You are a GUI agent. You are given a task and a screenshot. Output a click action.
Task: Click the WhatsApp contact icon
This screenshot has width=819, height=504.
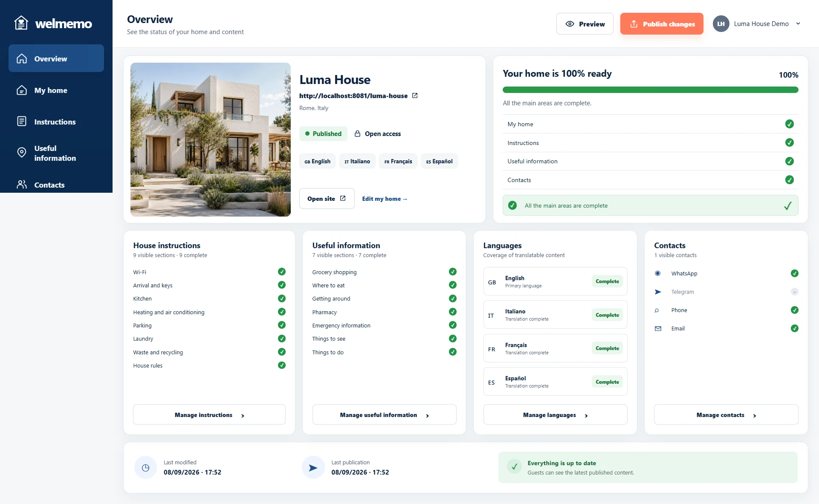point(657,273)
